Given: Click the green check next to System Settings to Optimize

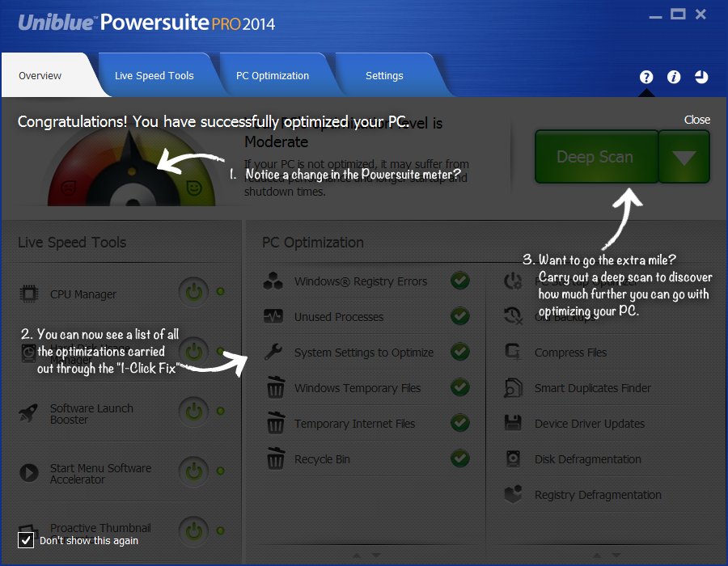Looking at the screenshot, I should tap(460, 351).
